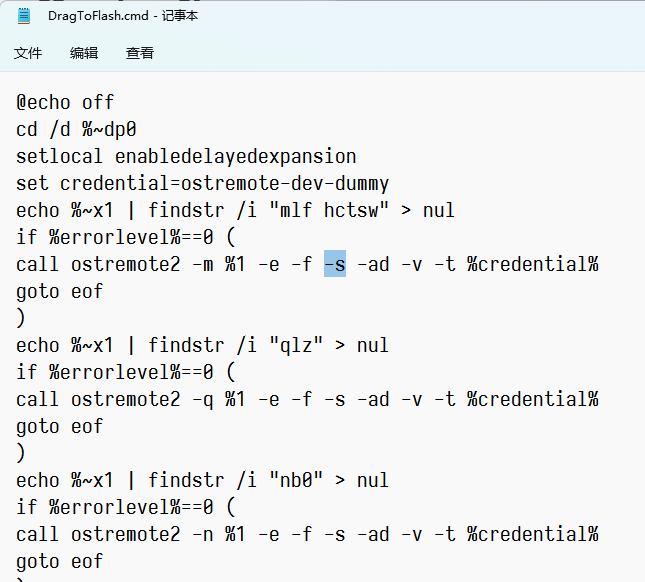
Task: Click the highlighted '-s' selection
Action: (x=335, y=264)
